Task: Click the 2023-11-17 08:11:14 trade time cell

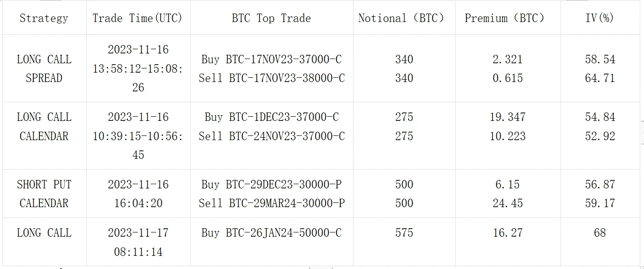Action: click(138, 242)
